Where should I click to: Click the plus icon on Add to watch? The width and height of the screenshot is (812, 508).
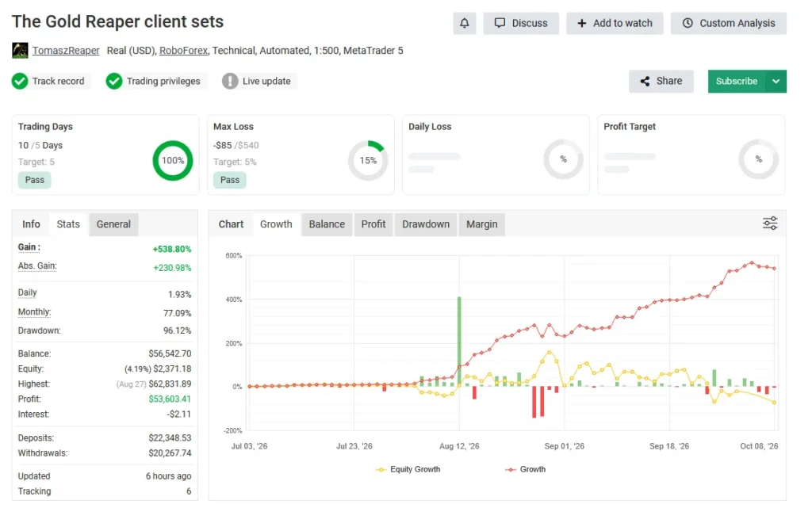coord(582,23)
